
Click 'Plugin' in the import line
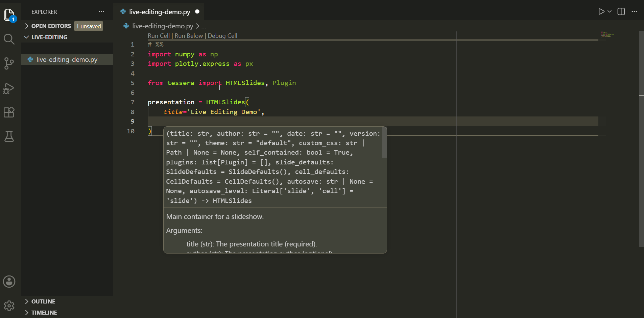point(284,83)
